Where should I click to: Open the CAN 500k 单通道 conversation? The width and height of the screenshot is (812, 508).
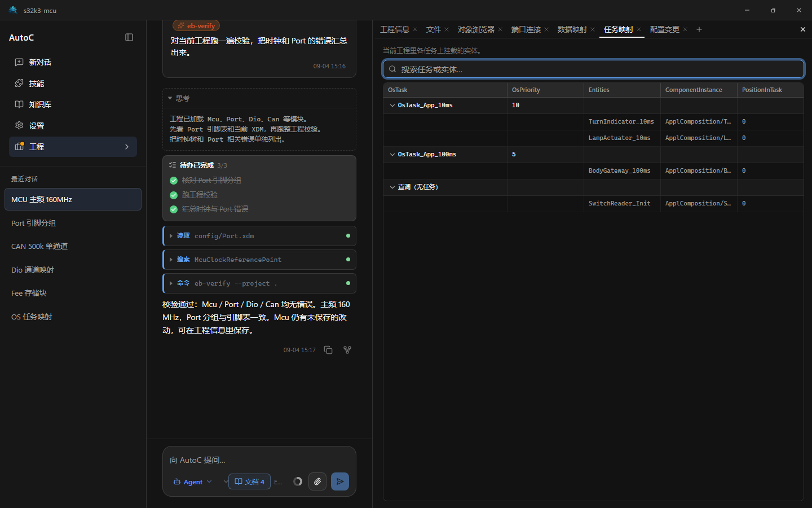click(x=73, y=246)
